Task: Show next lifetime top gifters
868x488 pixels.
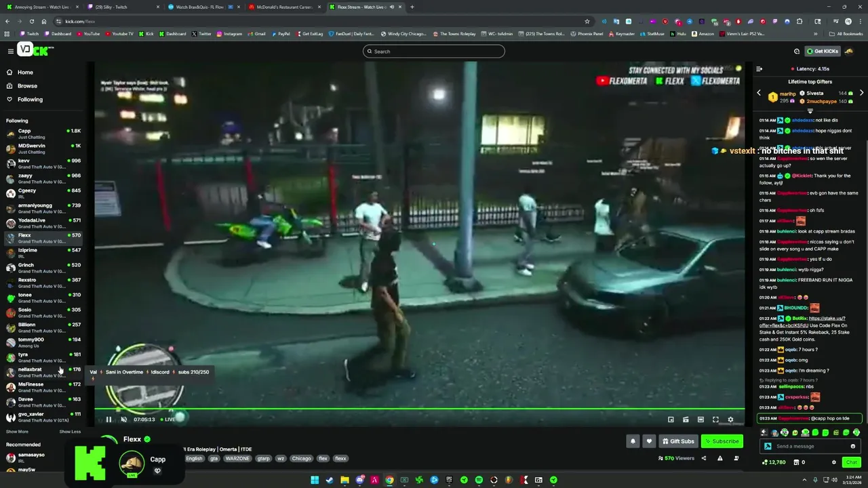Action: point(861,93)
